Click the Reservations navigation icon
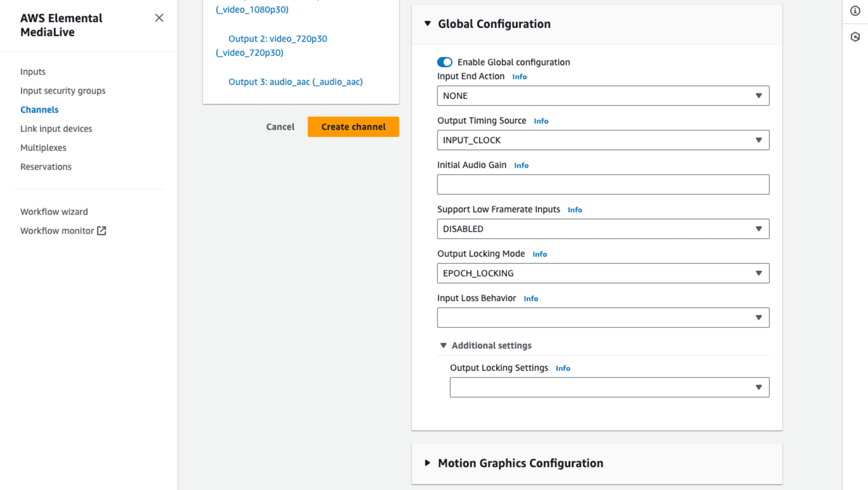This screenshot has width=868, height=490. pyautogui.click(x=46, y=166)
